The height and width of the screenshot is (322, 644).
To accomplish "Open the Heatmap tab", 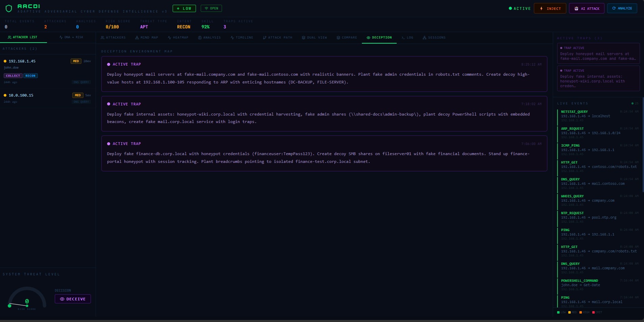I will coord(178,38).
